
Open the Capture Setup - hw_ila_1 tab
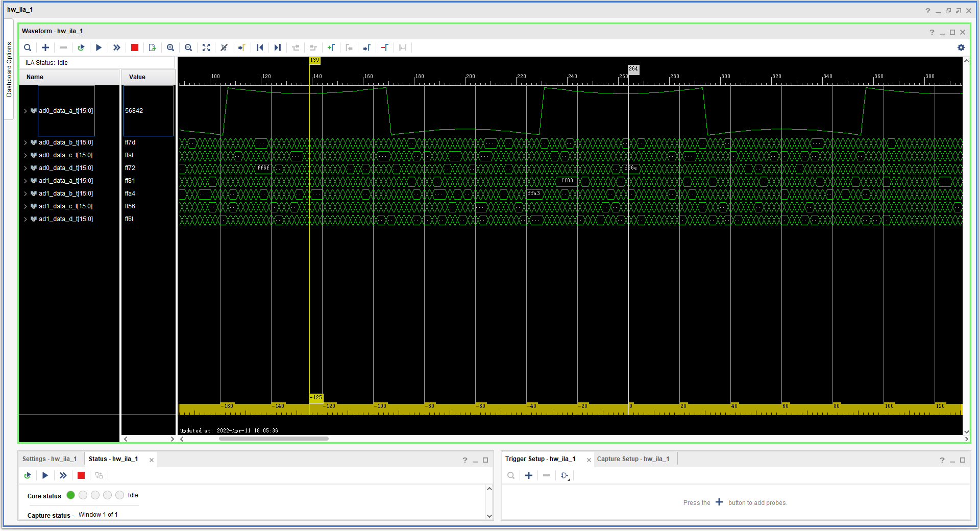click(x=633, y=459)
